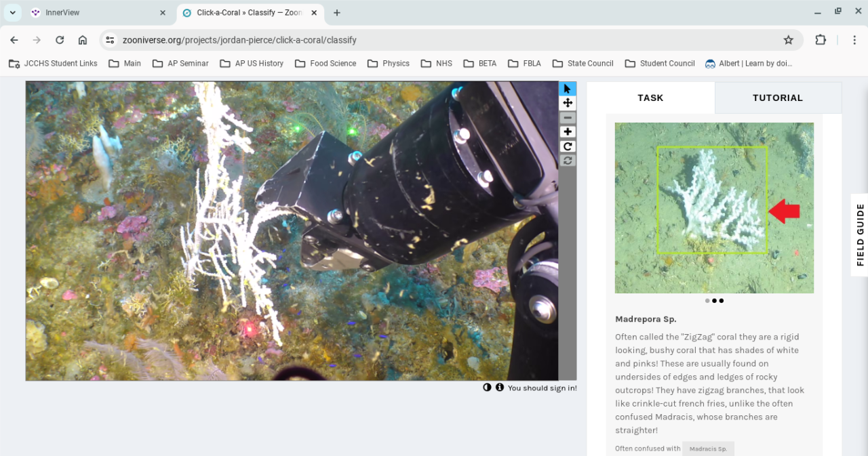868x456 pixels.
Task: Open the Food Science bookmark folder
Action: click(325, 63)
